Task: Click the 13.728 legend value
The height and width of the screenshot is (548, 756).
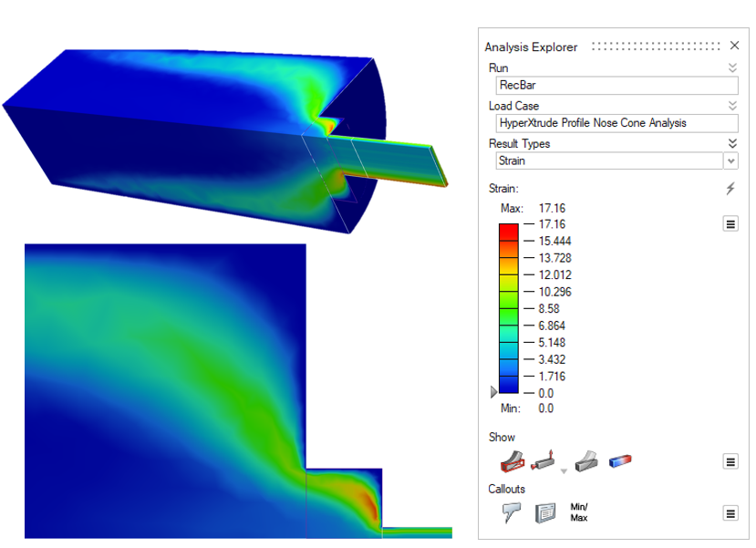Action: 554,258
